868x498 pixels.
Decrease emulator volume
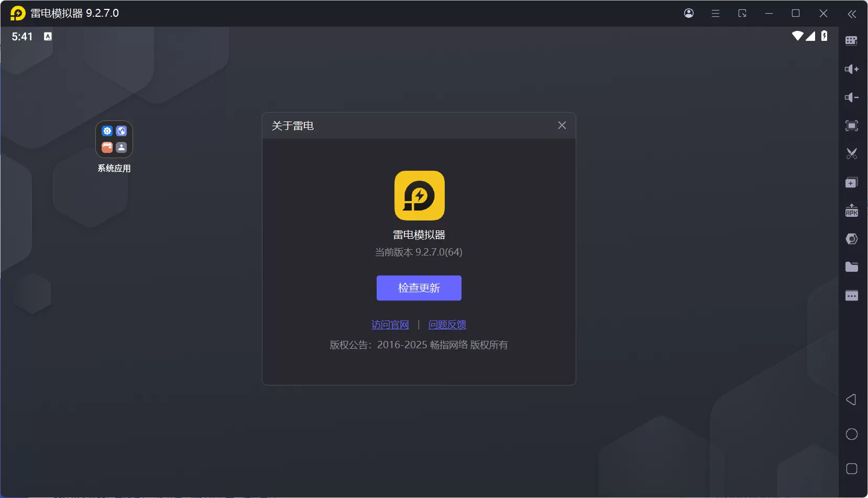pyautogui.click(x=852, y=97)
